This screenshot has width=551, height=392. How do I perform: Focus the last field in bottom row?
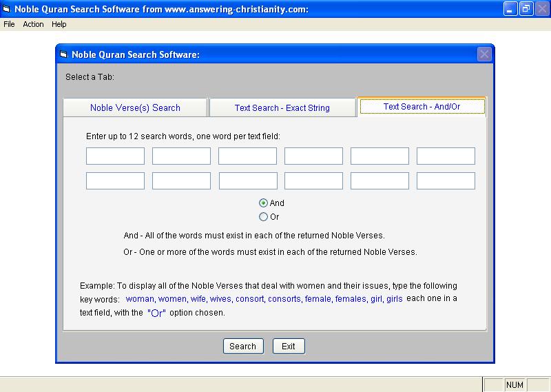tap(446, 180)
